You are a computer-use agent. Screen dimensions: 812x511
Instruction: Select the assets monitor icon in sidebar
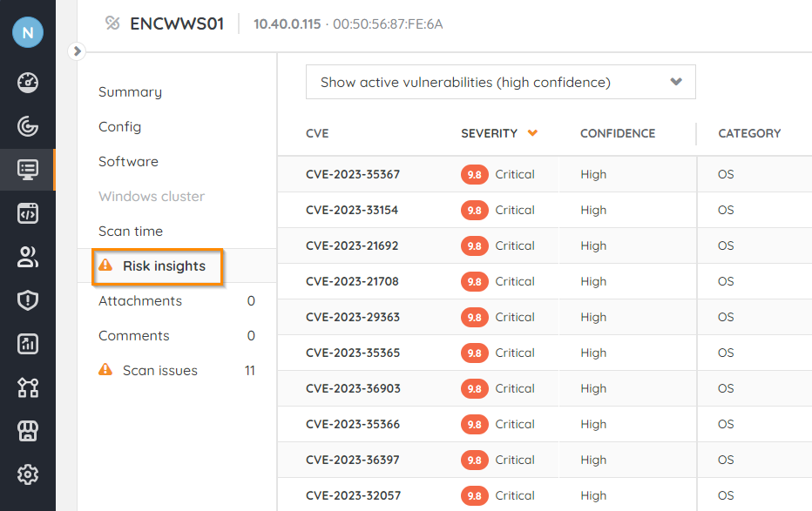(28, 170)
